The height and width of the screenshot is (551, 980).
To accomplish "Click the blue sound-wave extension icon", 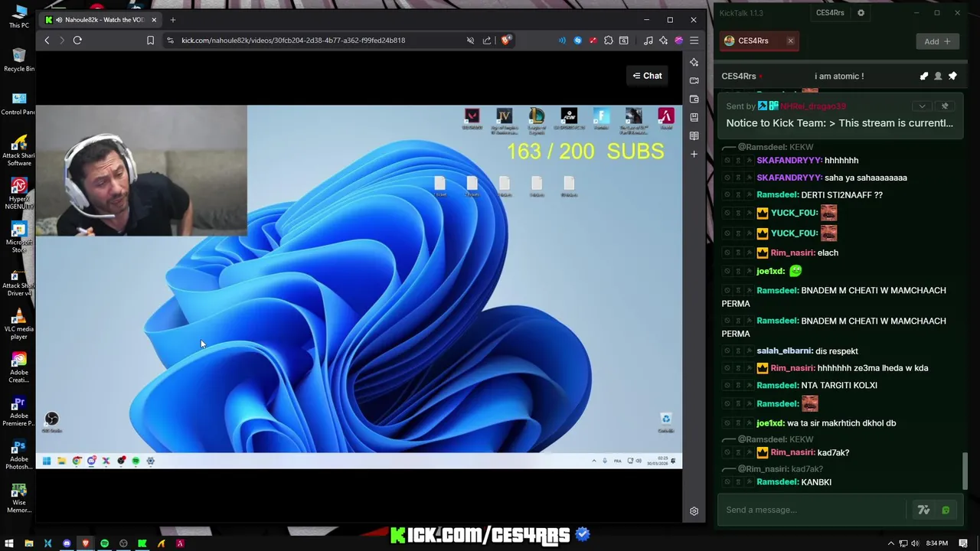I will 563,41.
